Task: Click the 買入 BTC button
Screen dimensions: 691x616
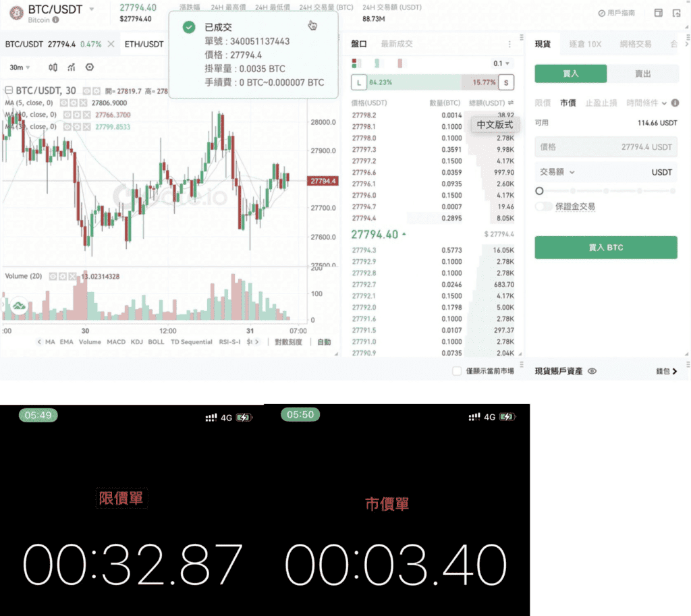Action: coord(606,247)
